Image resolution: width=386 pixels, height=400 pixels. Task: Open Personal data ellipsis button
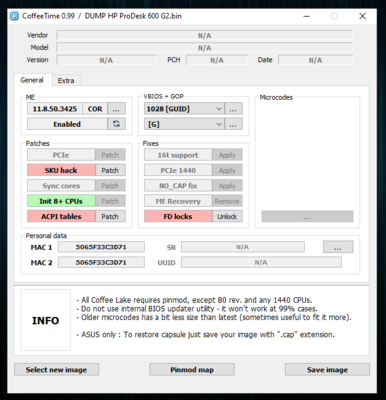click(338, 247)
